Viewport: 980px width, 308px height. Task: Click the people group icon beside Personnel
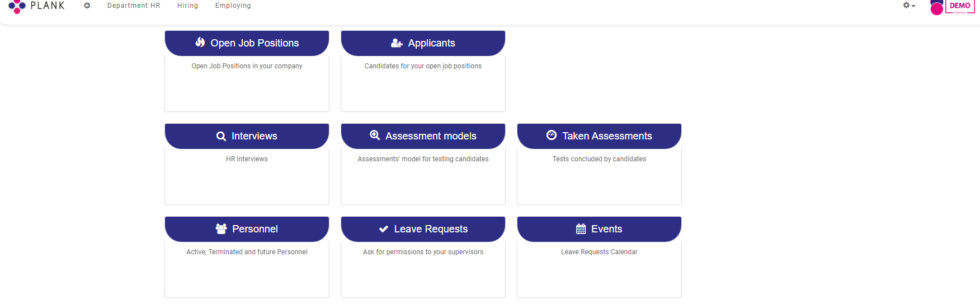point(221,229)
